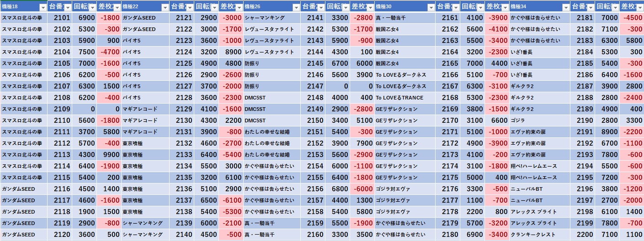Select cell with 台番 2176

(447, 189)
